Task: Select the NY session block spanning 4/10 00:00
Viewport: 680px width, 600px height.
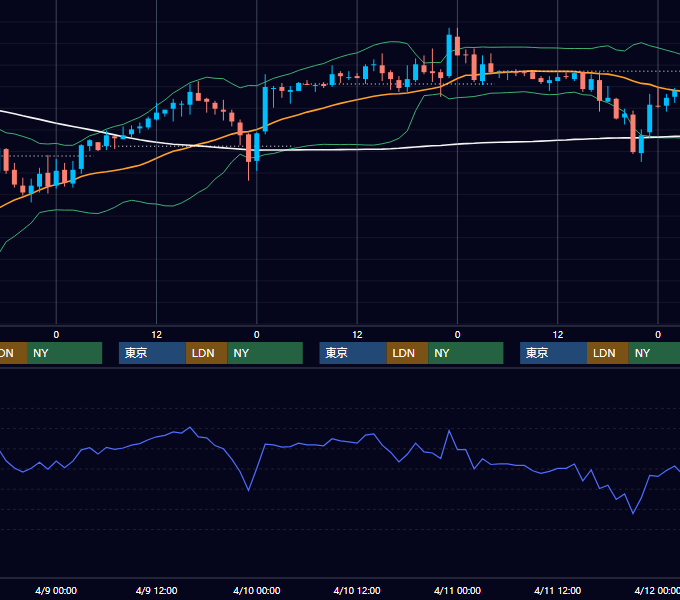Action: coord(265,353)
